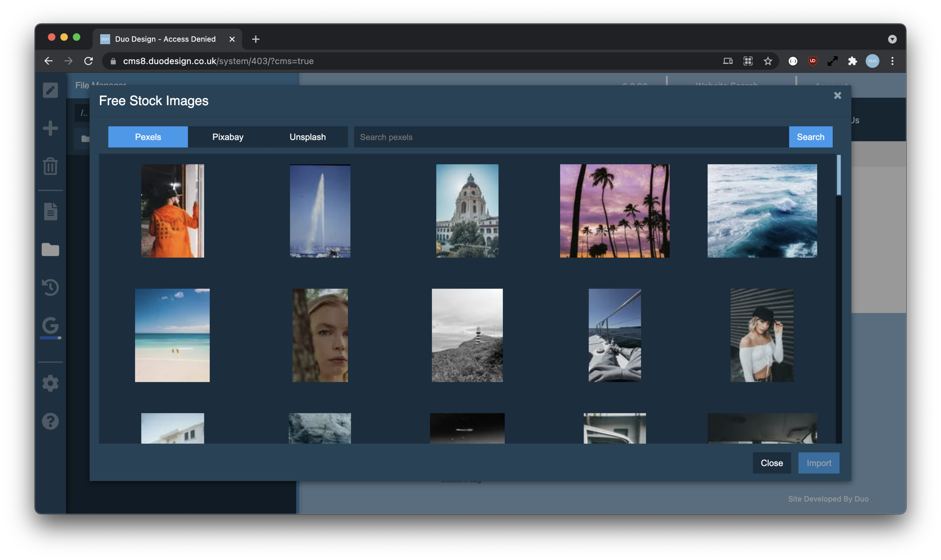Add a new item using the plus icon

[50, 128]
